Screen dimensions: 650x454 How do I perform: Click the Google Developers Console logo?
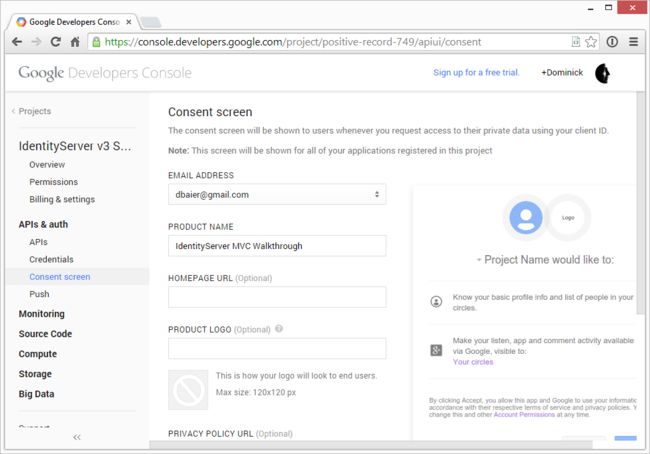coord(105,73)
